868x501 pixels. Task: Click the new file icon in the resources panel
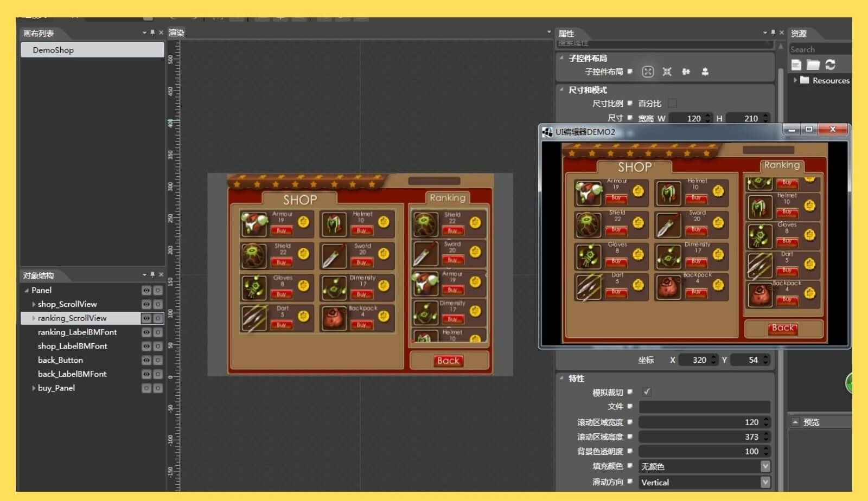796,64
